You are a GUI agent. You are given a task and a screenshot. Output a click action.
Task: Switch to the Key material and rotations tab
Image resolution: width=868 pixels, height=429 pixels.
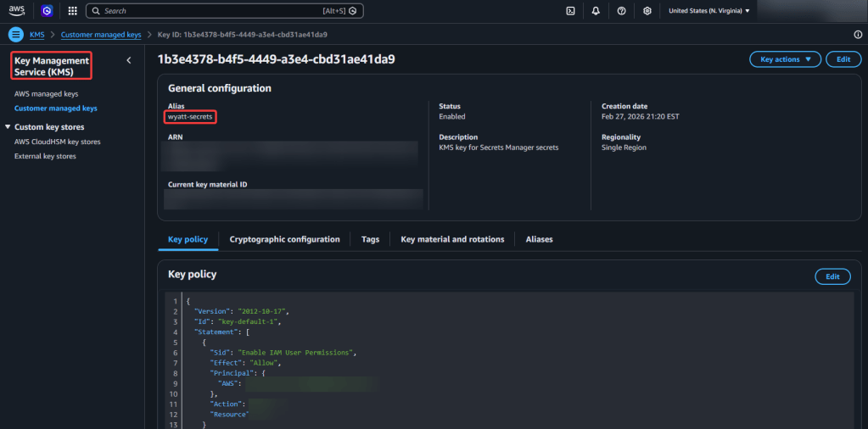pos(452,240)
